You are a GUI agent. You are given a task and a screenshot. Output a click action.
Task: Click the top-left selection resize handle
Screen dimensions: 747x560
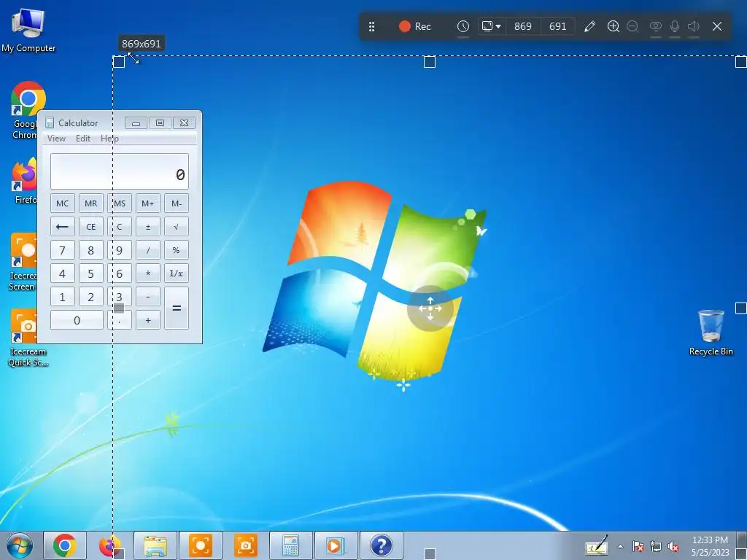(119, 62)
